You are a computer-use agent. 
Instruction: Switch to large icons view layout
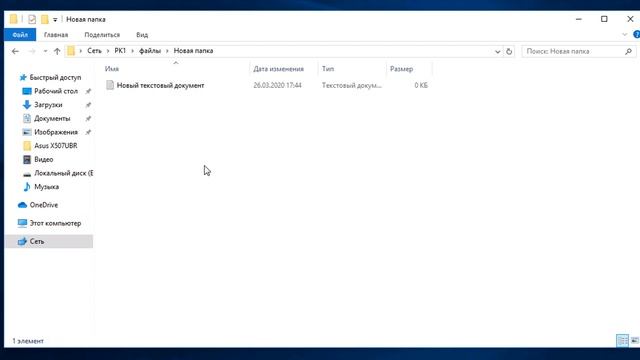click(x=634, y=340)
